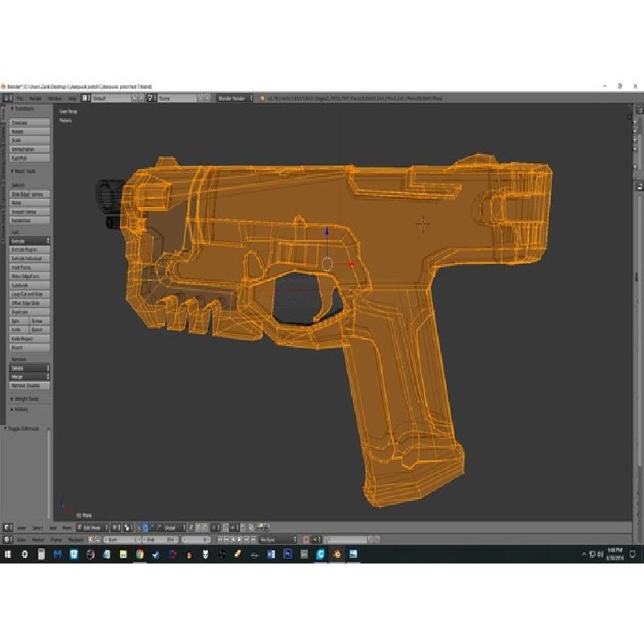Screen dimensions: 644x644
Task: Click the insert keyframe icon
Action: click(x=370, y=539)
